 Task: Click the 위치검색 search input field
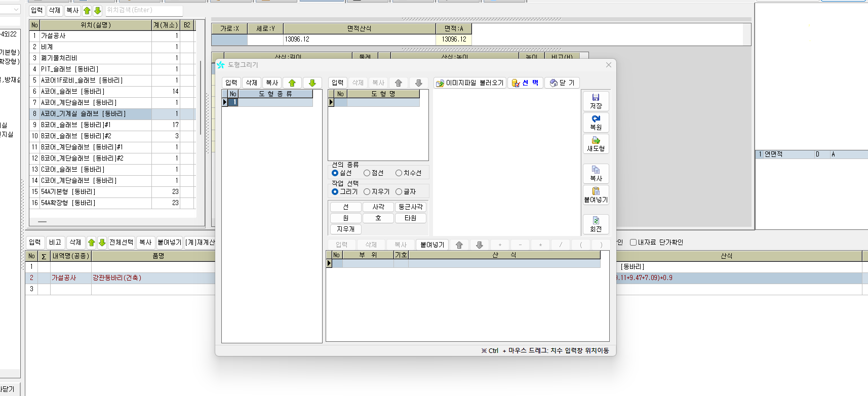pos(144,10)
